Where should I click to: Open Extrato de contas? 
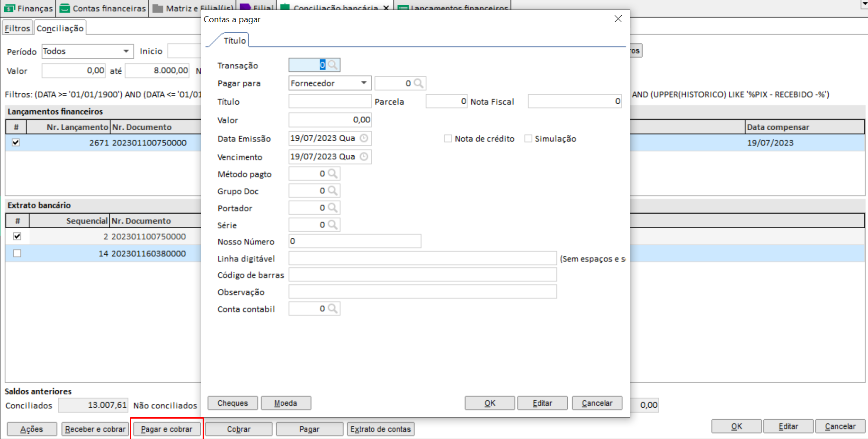tap(381, 429)
